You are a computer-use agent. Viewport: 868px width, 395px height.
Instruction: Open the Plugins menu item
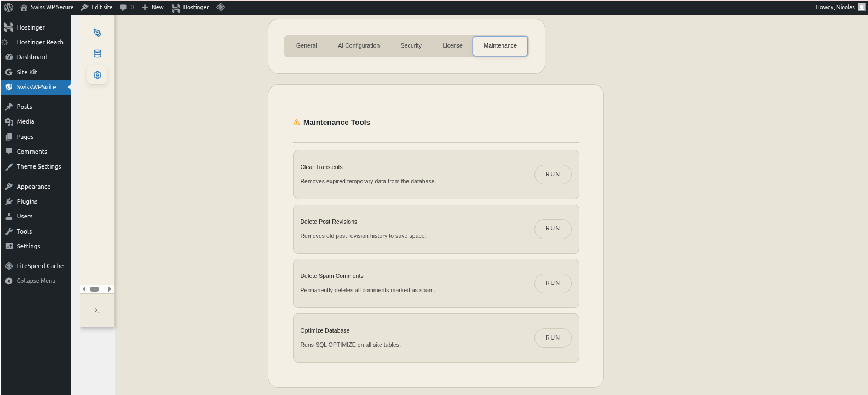pos(27,201)
